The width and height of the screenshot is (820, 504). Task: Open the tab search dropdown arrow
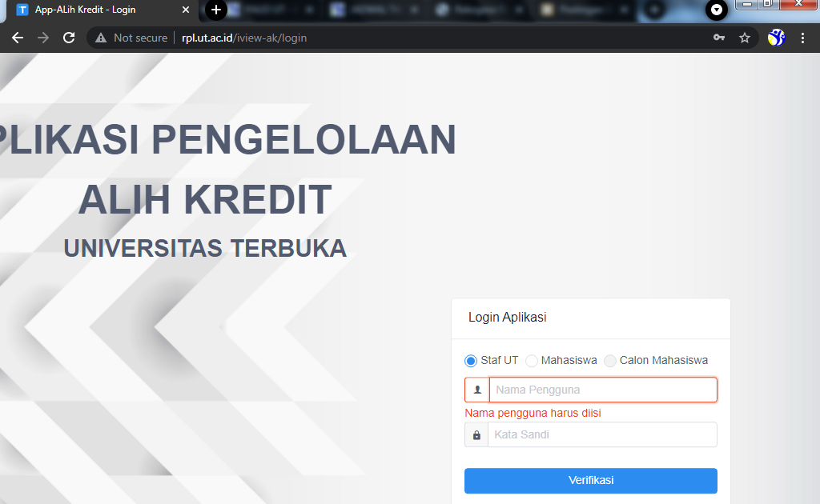[x=717, y=10]
